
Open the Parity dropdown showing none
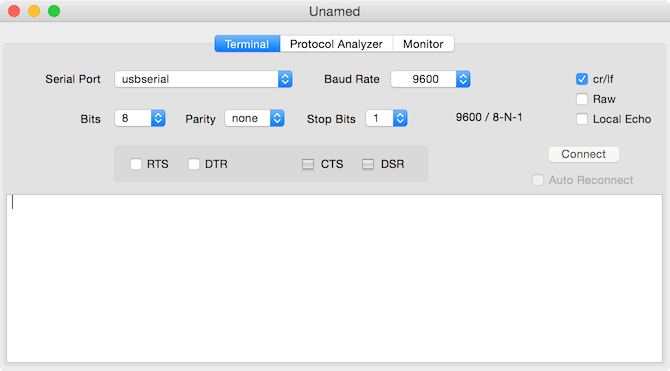coord(254,118)
